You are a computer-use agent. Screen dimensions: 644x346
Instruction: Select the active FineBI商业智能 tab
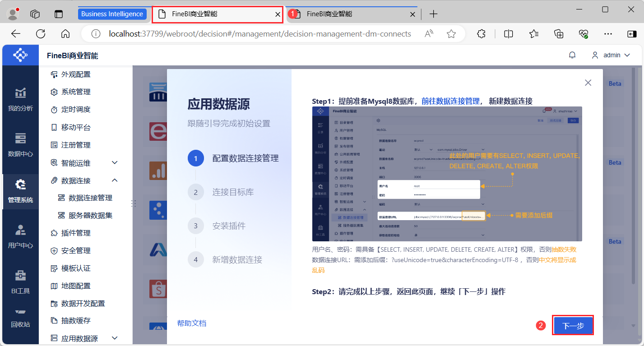[218, 14]
